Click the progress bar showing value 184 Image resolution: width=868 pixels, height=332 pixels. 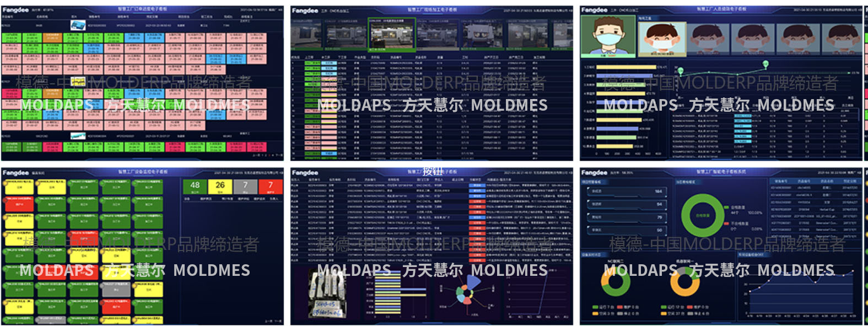626,192
